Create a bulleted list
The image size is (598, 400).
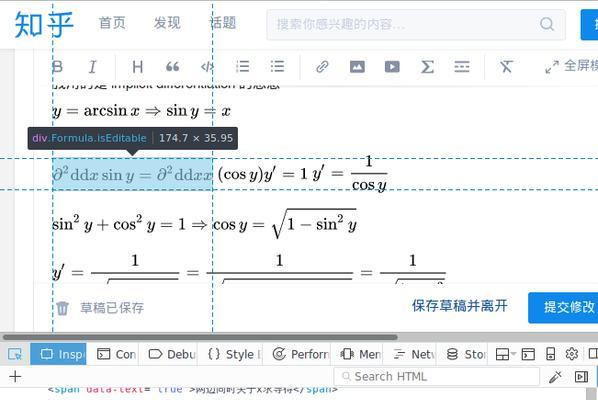pos(277,67)
